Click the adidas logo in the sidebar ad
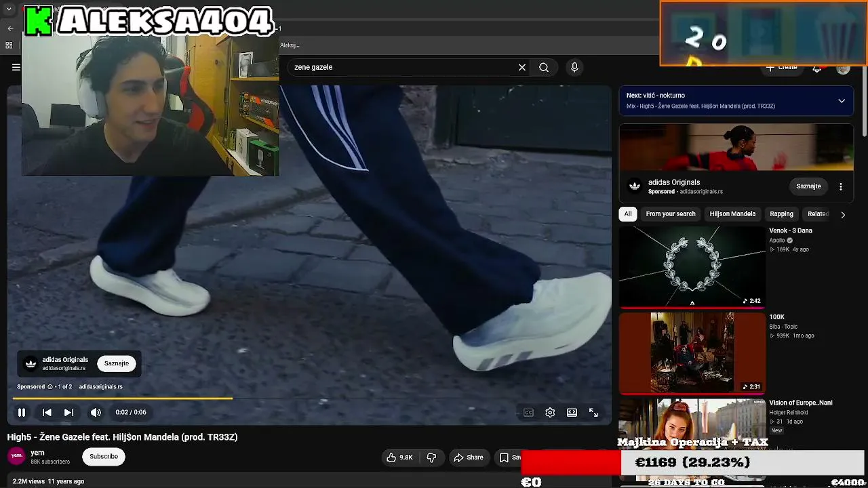Viewport: 868px width, 488px height. [635, 186]
